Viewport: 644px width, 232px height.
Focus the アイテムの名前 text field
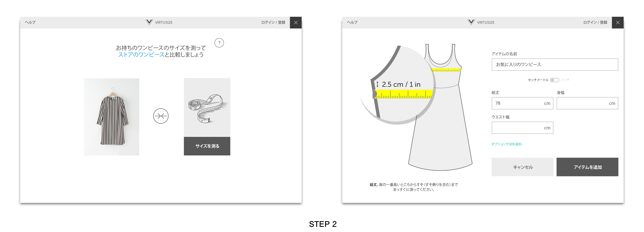pos(555,65)
